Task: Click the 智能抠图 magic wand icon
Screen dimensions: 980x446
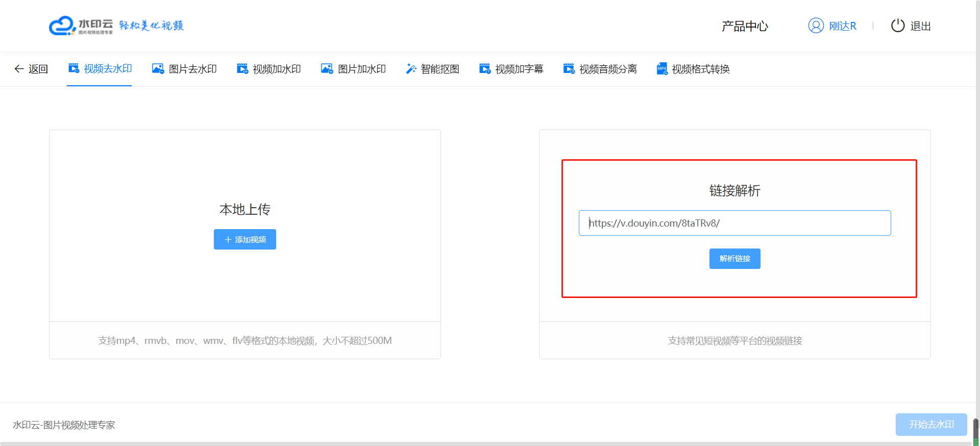Action: pos(411,68)
